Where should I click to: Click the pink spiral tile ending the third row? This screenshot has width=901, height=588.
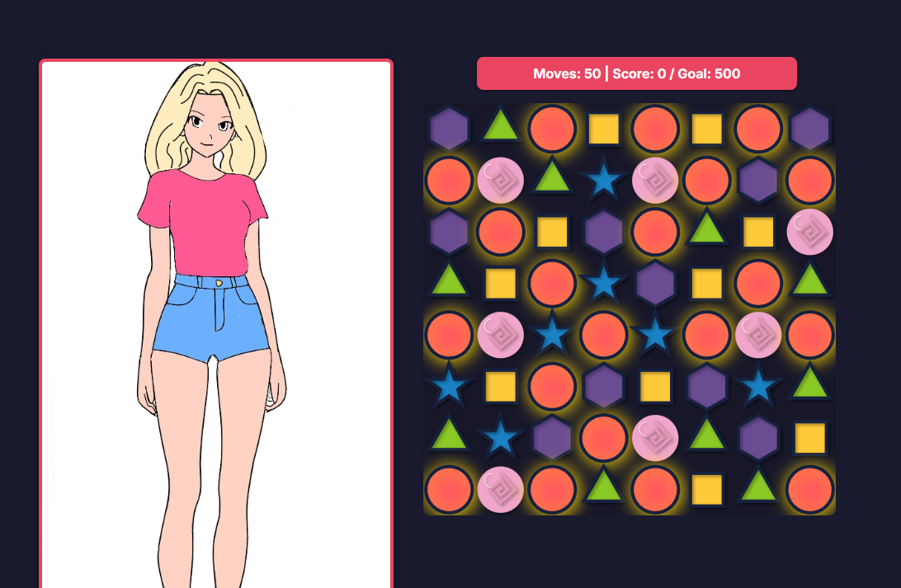[809, 232]
